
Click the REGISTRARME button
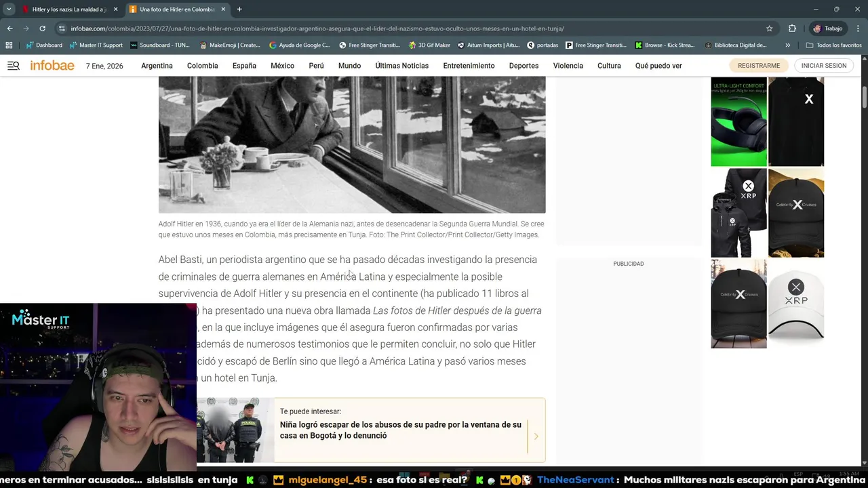pyautogui.click(x=759, y=66)
